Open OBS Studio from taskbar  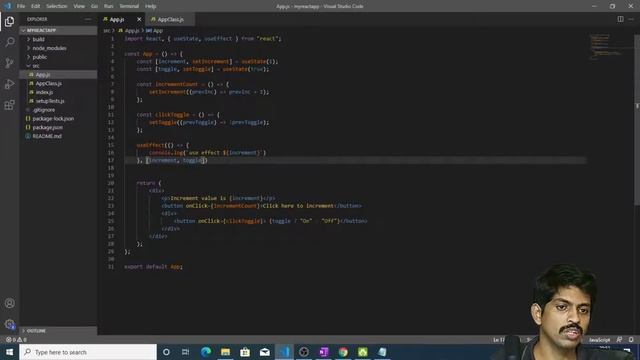pyautogui.click(x=304, y=352)
